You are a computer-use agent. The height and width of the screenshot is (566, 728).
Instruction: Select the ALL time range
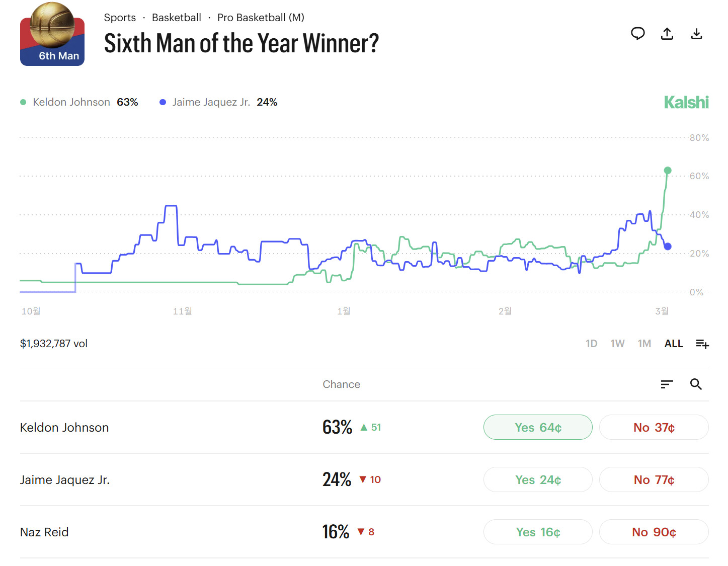pos(674,344)
